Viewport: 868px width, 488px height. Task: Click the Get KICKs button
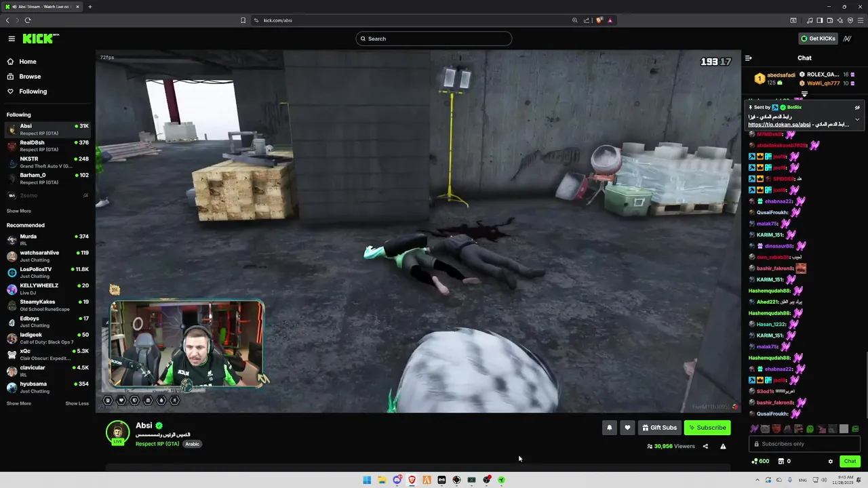click(x=818, y=39)
